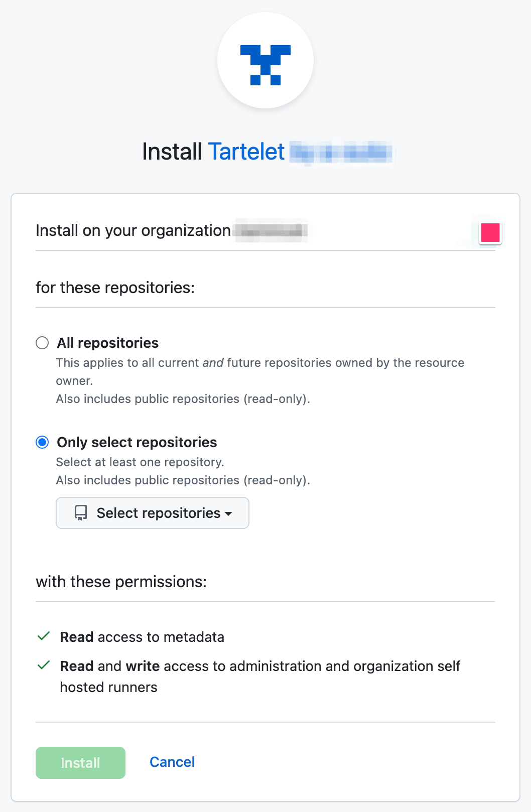Open the Tartelet link in the heading
Screen dimensions: 531x812
point(245,151)
